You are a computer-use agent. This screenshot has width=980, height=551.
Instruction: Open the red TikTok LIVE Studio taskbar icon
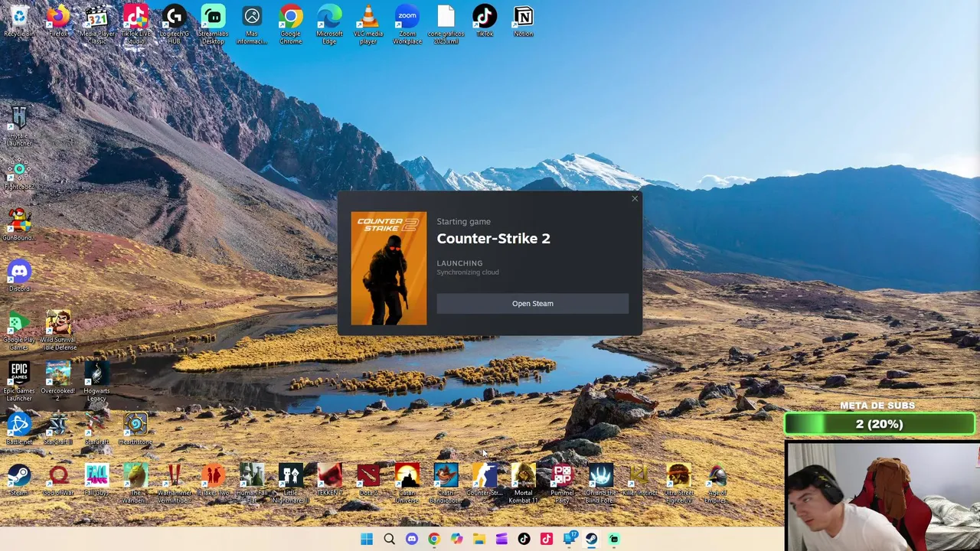click(x=547, y=539)
